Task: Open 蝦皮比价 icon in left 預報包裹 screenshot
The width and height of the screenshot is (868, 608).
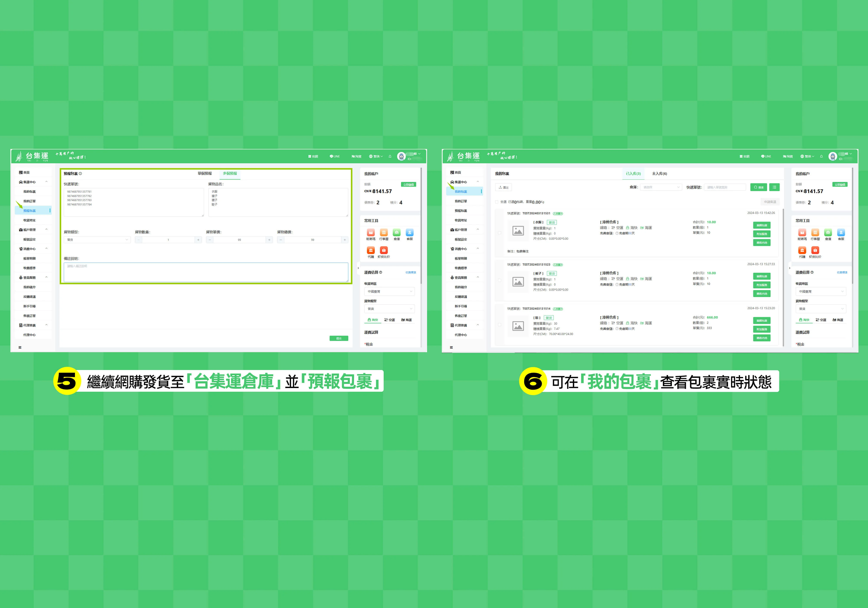Action: (x=384, y=250)
